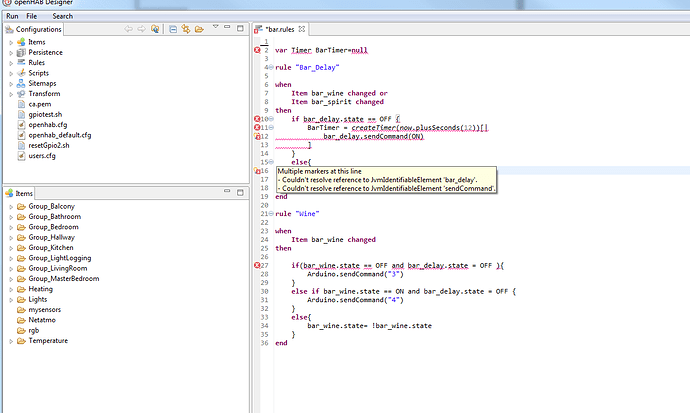Open the Run menu
This screenshot has height=413, width=690.
(x=13, y=16)
